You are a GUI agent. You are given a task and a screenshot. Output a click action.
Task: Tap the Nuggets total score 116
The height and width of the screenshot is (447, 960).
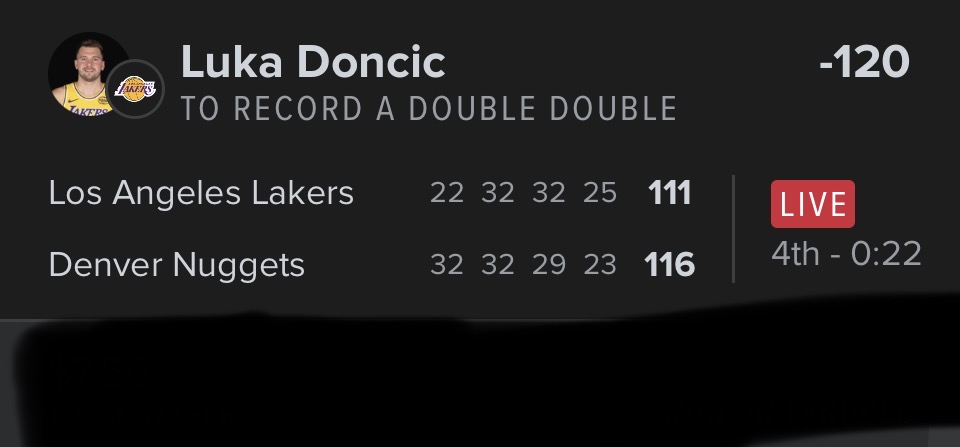[669, 265]
